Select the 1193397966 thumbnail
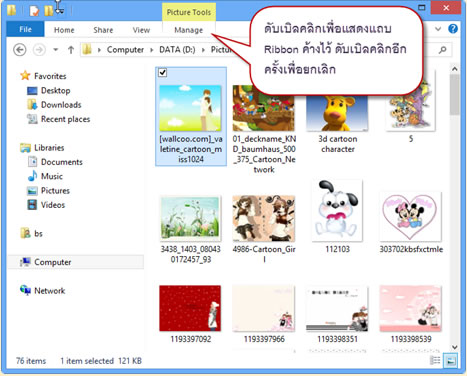This screenshot has height=376, width=467. [x=263, y=308]
